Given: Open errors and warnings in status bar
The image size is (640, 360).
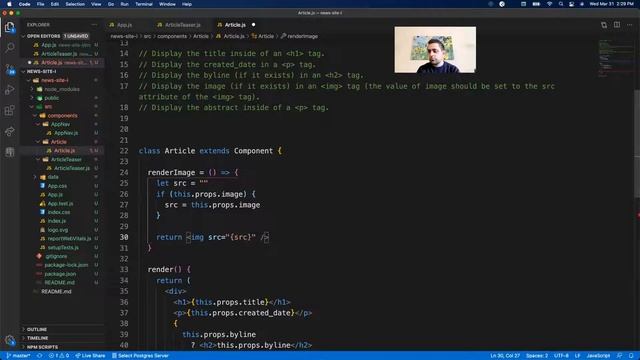Looking at the screenshot, I should pyautogui.click(x=59, y=356).
